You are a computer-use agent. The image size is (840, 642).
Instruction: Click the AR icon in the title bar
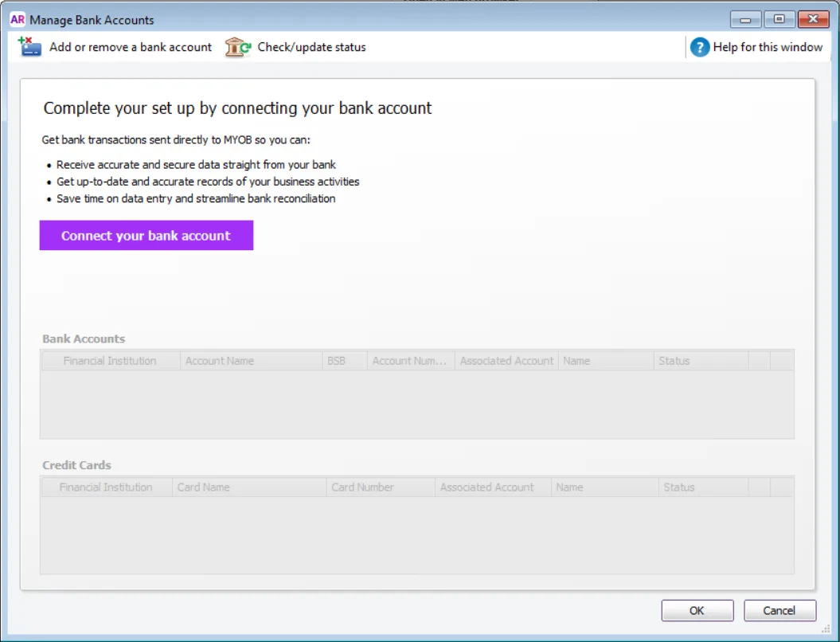coord(18,18)
